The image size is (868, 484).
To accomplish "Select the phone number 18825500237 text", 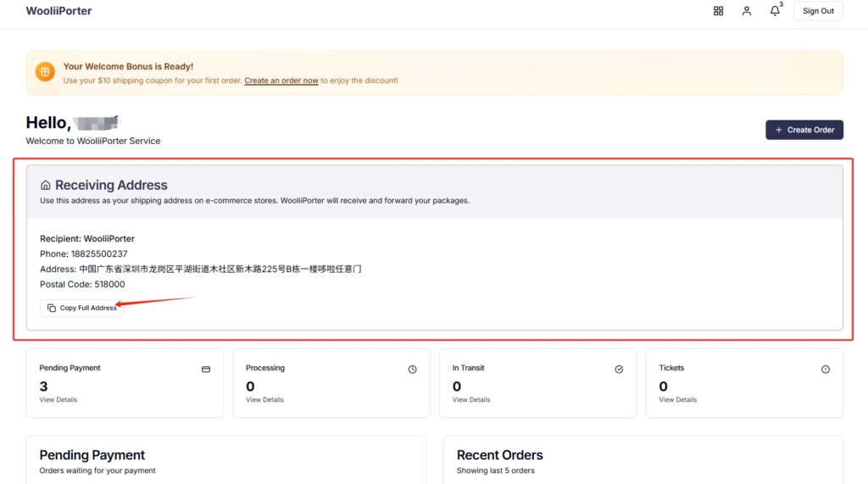I will click(x=99, y=253).
